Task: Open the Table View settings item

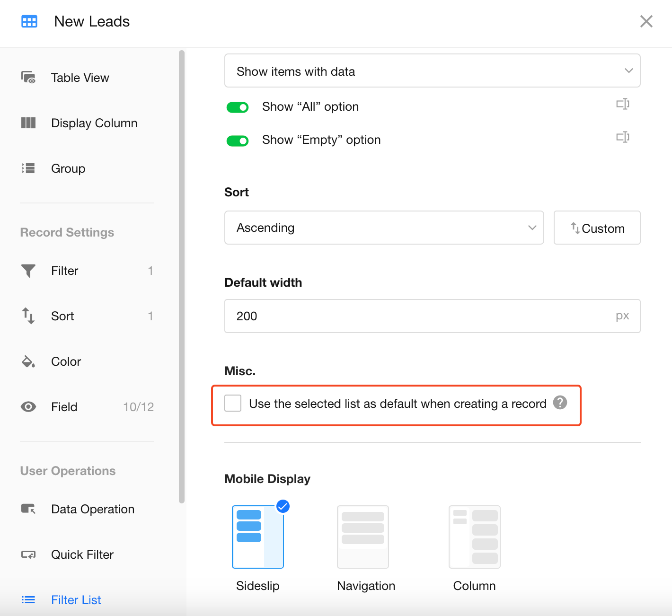Action: 80,78
